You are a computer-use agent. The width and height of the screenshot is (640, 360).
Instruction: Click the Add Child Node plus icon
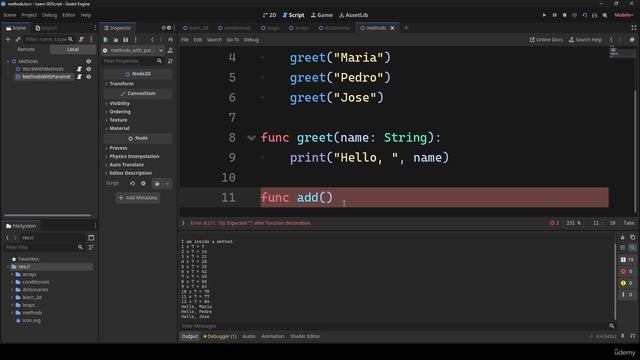8,40
